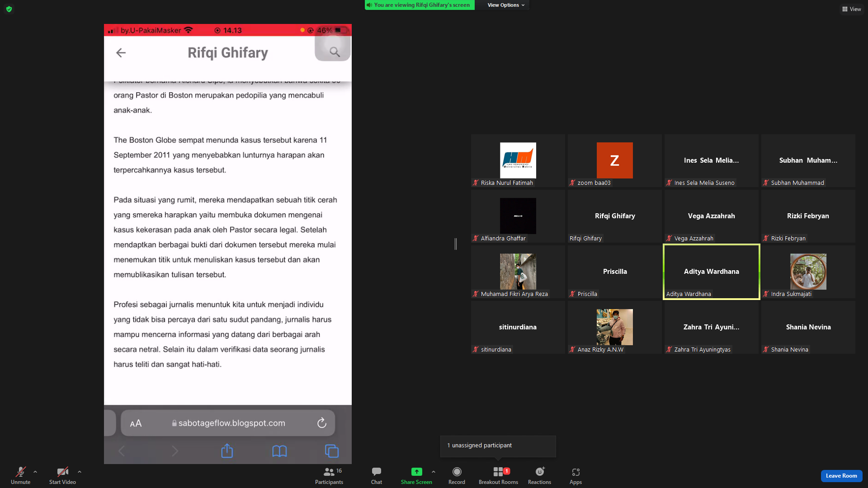Select Alfiandra Ghaffar participant tile
Viewport: 868px width, 488px height.
(x=518, y=216)
